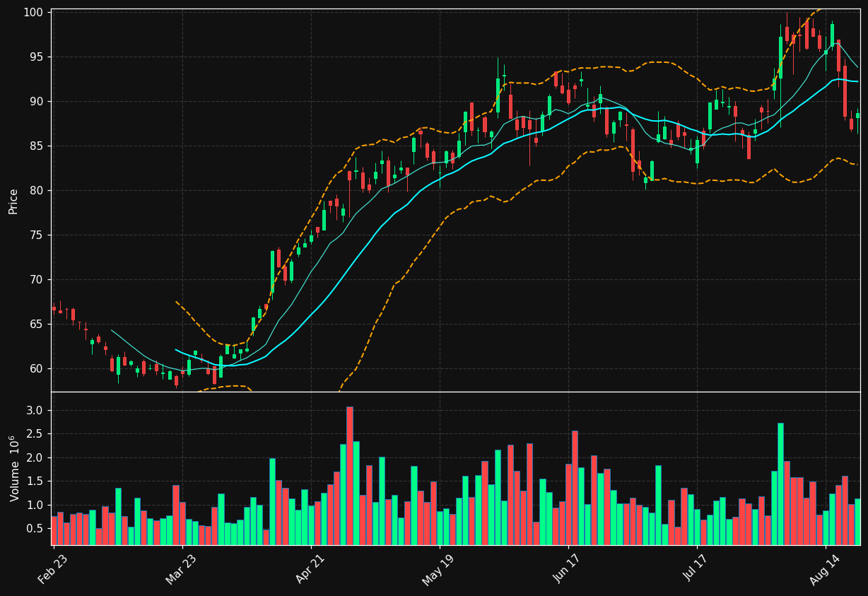The image size is (868, 596).
Task: Click the Apr 21 date label
Action: point(312,568)
